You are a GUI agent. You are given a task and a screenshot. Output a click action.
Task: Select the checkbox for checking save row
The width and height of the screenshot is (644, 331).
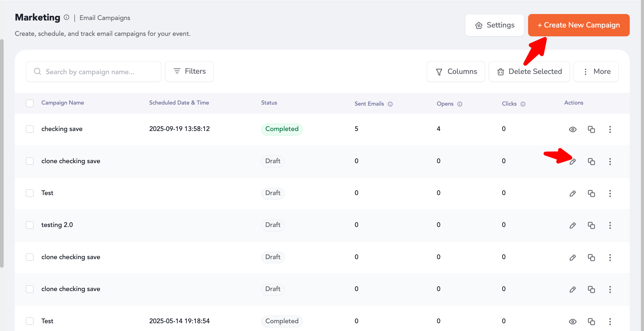point(30,129)
